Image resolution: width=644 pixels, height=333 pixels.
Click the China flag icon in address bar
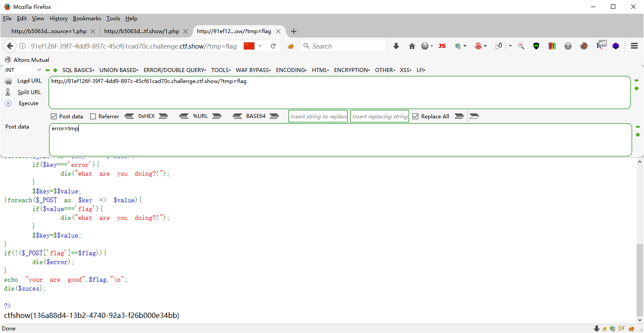tap(249, 46)
